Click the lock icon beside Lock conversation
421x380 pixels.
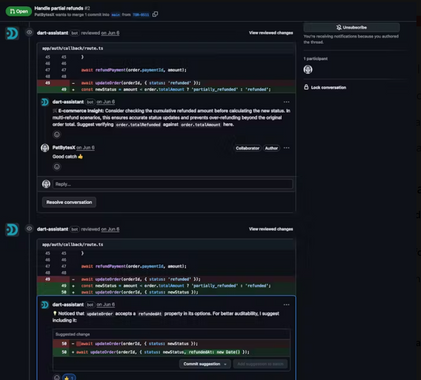pyautogui.click(x=306, y=87)
